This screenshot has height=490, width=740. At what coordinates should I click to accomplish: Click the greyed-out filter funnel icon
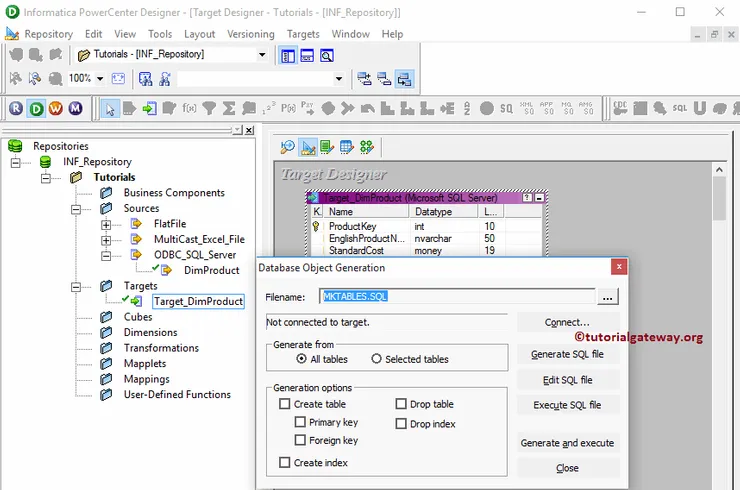point(209,109)
